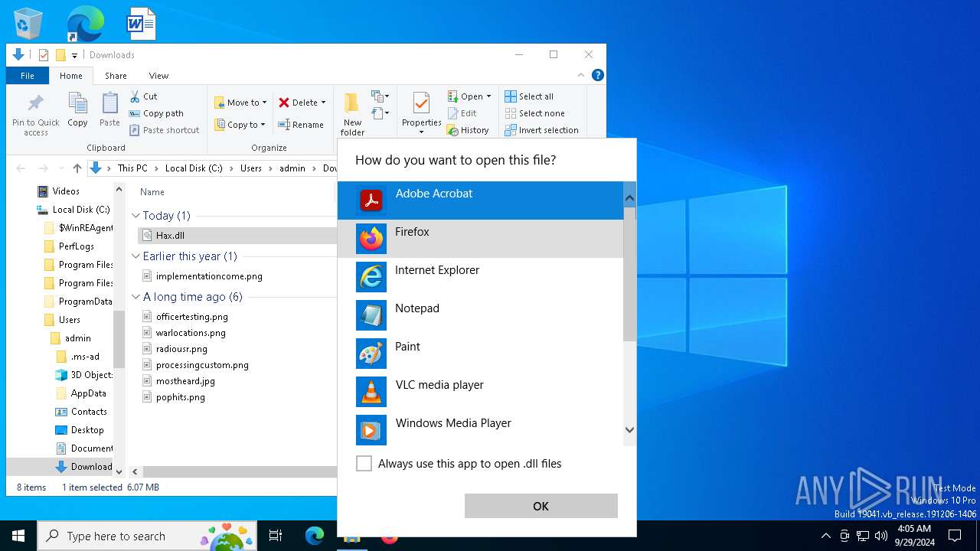Click Invert selection in the ribbon
The width and height of the screenshot is (980, 551).
point(541,130)
